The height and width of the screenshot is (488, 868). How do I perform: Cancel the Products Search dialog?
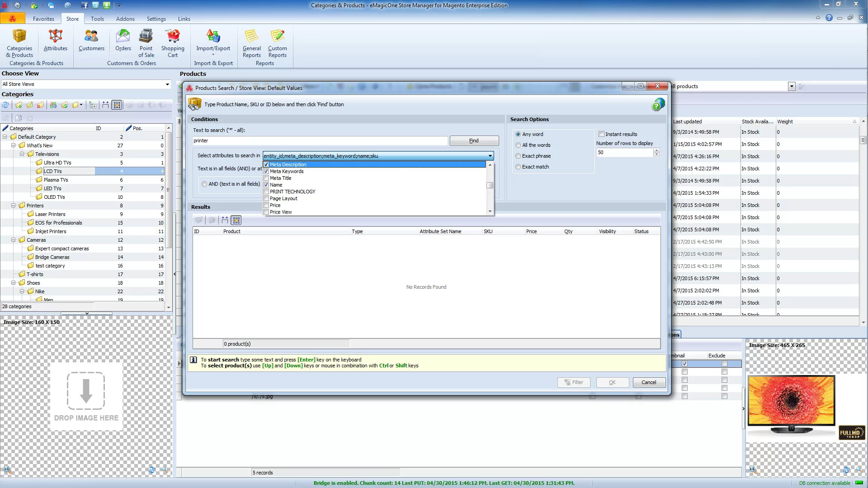pos(649,382)
